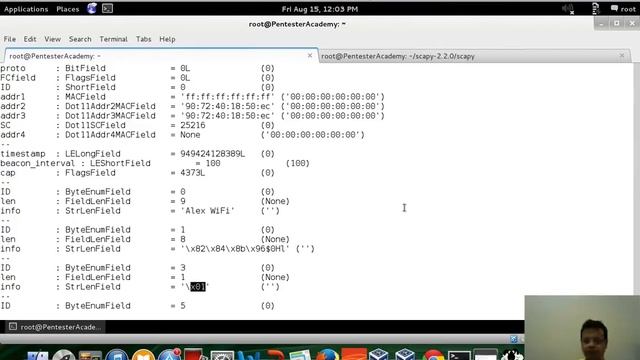Click the clock showing Fri Aug 15, 12:03 PM
This screenshot has width=640, height=360.
click(x=320, y=9)
